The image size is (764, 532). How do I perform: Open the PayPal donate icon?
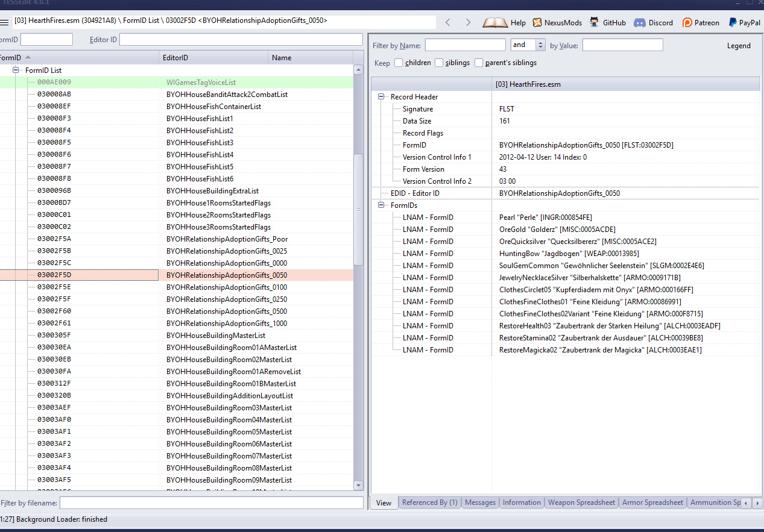[x=733, y=23]
